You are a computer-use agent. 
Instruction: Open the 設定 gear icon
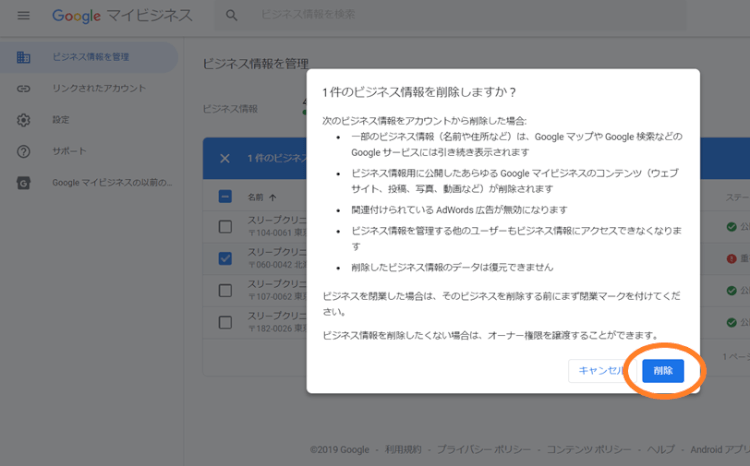(x=24, y=120)
